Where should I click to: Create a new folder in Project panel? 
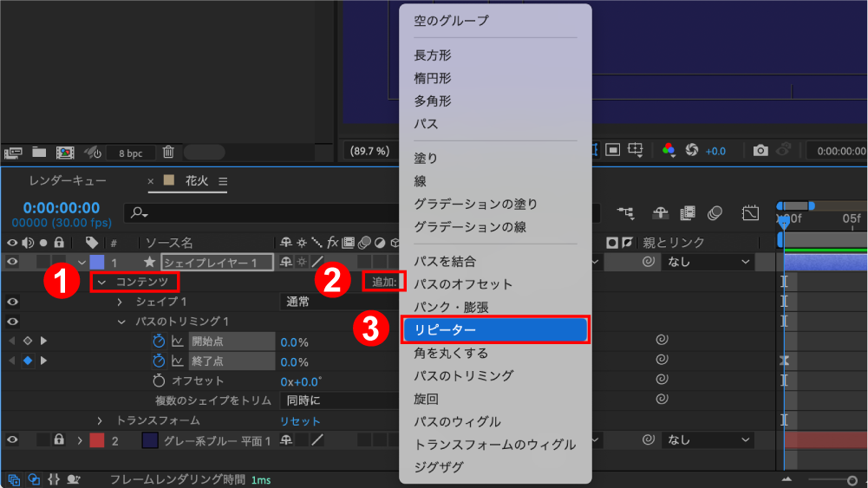(39, 152)
